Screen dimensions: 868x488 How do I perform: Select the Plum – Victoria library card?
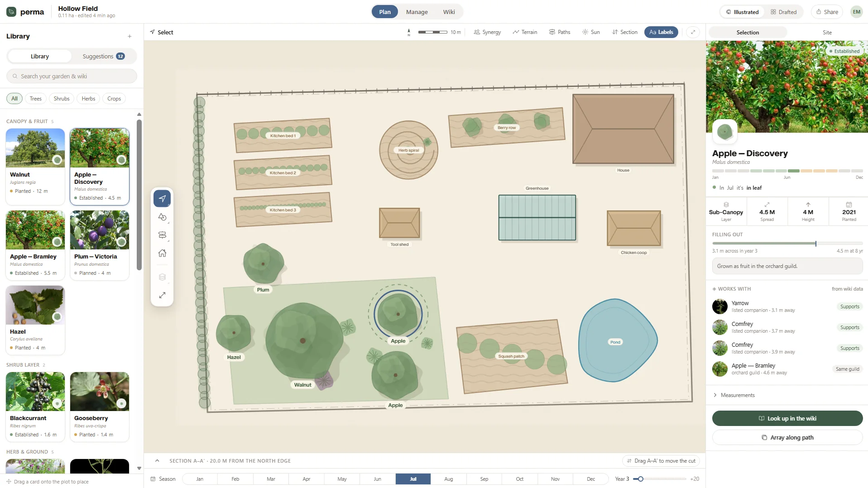(x=100, y=245)
